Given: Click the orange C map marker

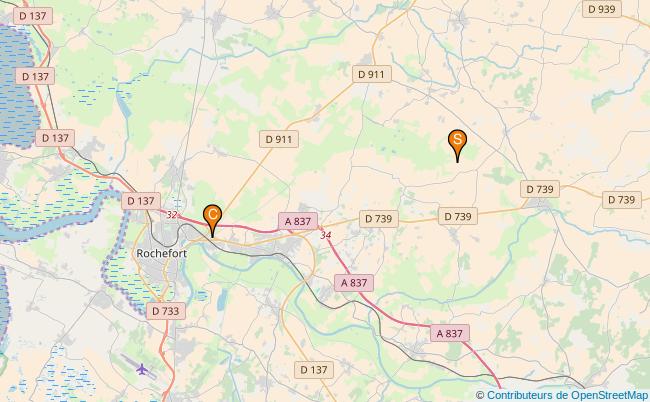Looking at the screenshot, I should click(212, 220).
